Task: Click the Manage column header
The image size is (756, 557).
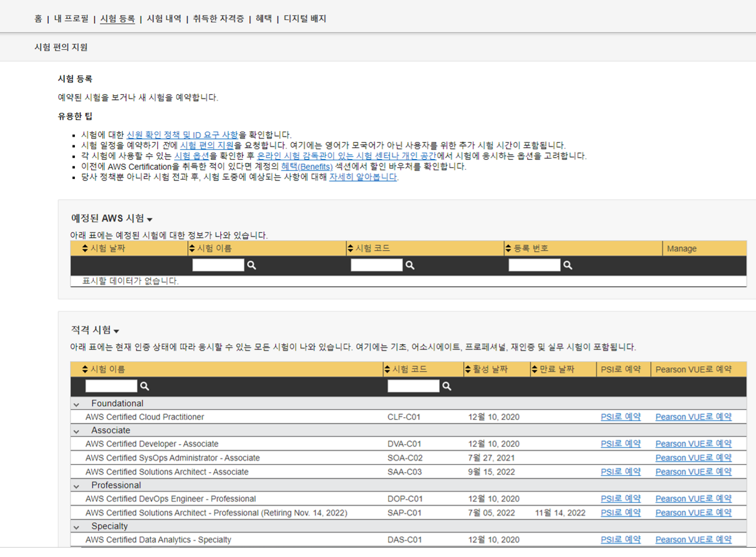Action: click(x=682, y=248)
